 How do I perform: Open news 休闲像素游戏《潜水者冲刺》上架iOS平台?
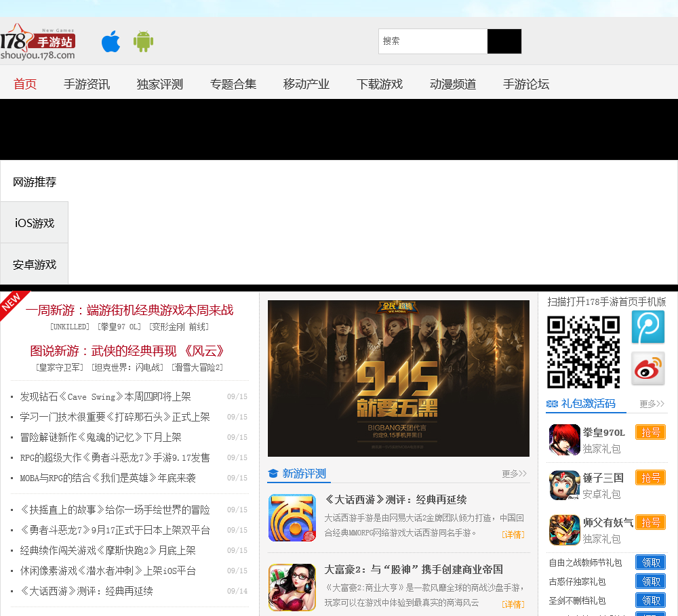pyautogui.click(x=108, y=571)
